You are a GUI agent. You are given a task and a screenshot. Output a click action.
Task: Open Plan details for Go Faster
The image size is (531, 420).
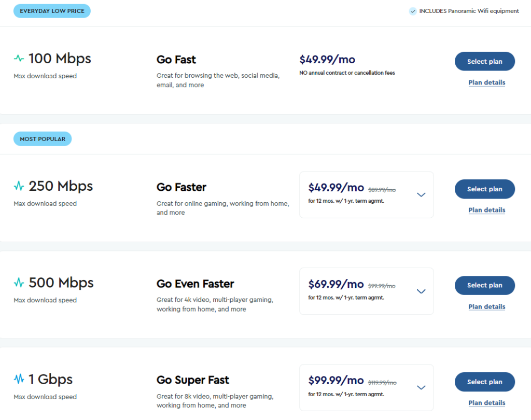pos(486,210)
